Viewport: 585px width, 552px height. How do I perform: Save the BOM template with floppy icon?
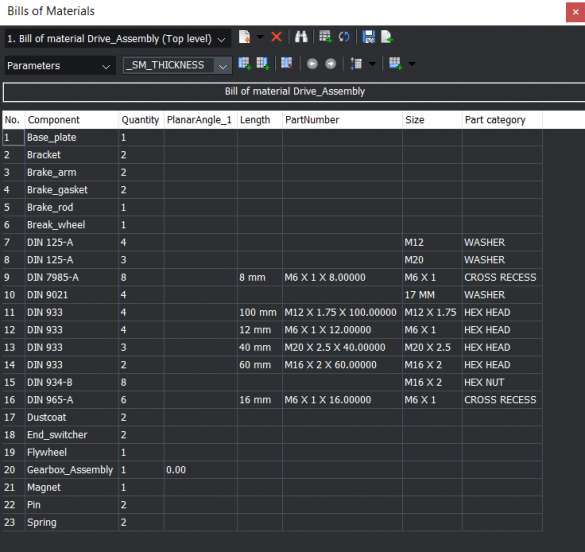point(369,37)
